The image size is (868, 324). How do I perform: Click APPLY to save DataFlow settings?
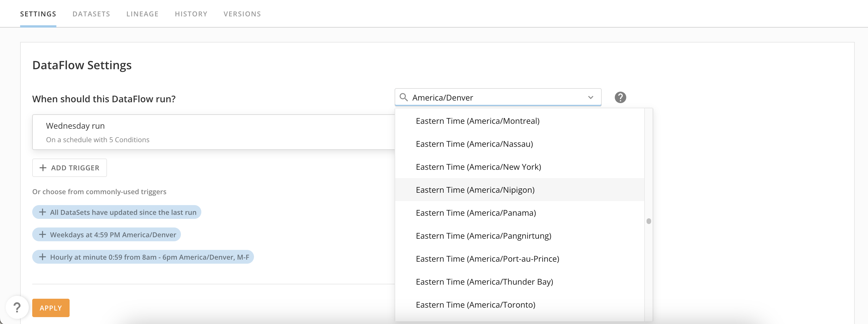[51, 308]
